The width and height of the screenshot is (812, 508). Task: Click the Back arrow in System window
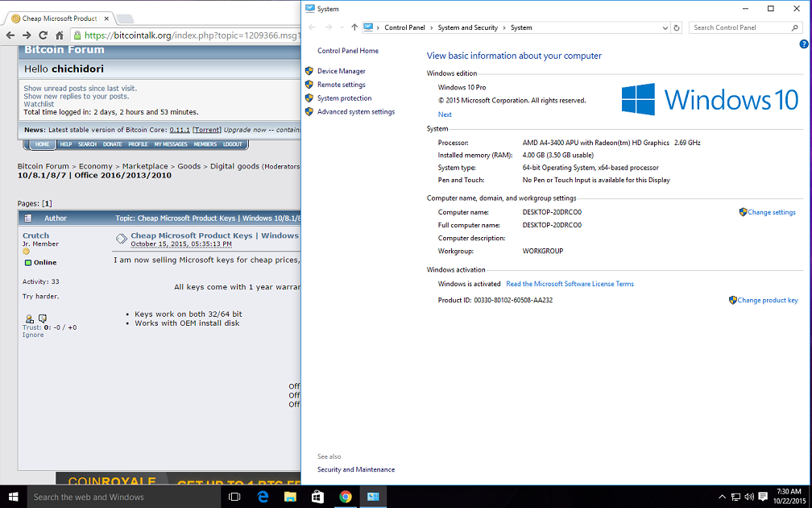(x=312, y=27)
